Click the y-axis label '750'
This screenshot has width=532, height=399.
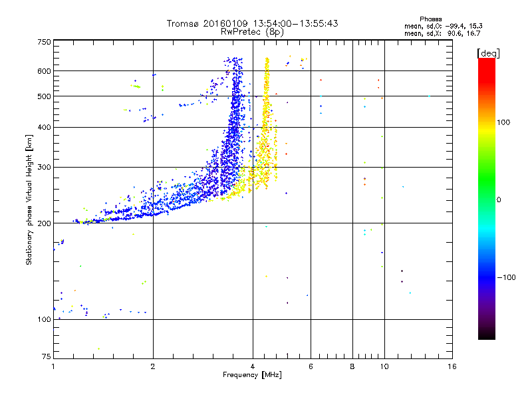44,42
